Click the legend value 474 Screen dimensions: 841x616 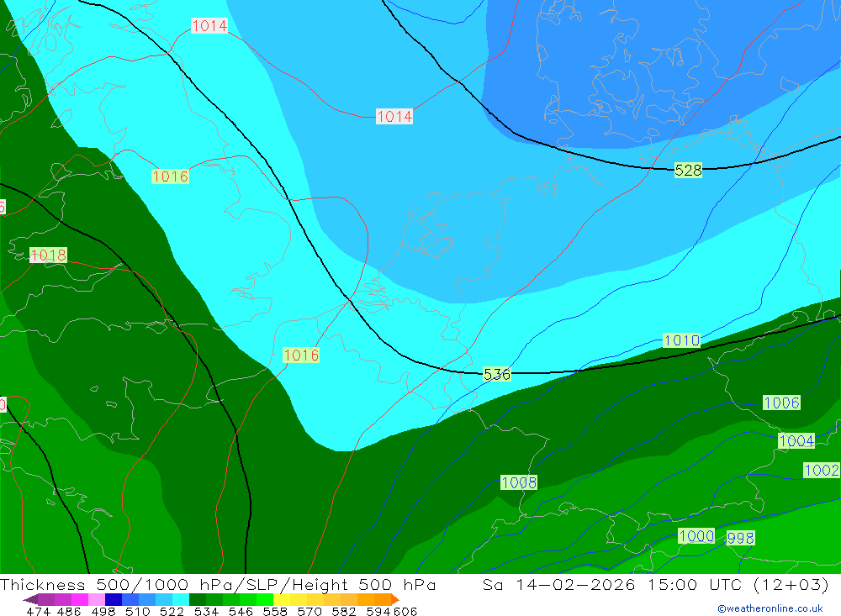coord(38,611)
